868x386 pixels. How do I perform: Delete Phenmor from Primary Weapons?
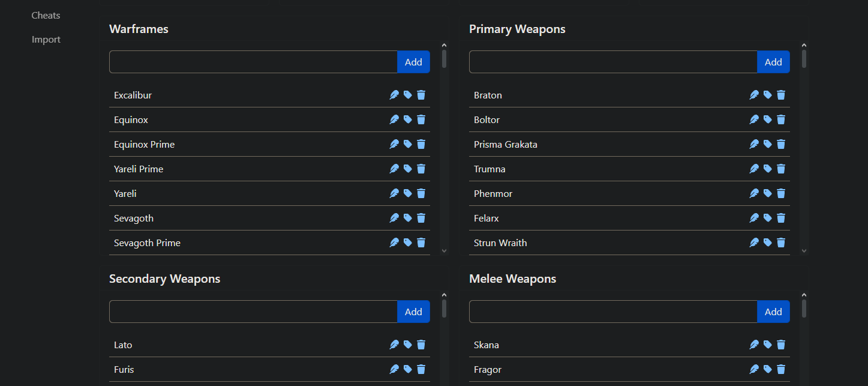[x=781, y=193]
